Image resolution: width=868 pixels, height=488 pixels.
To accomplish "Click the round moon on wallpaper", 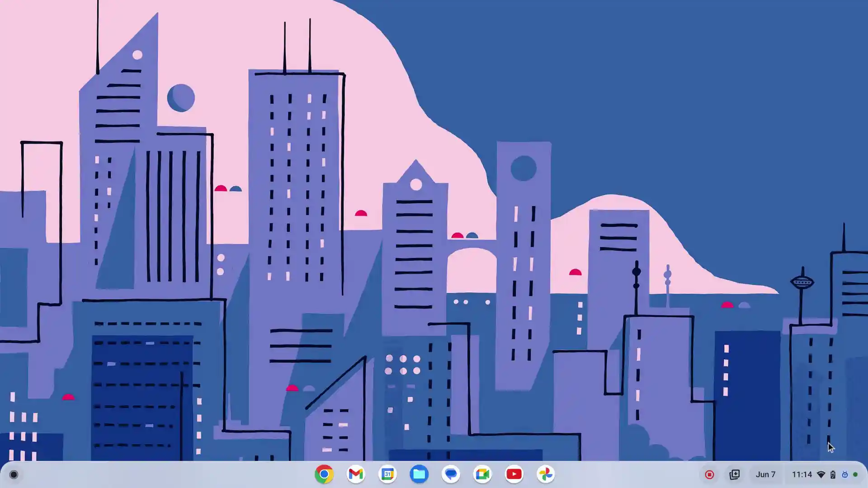I will (181, 98).
